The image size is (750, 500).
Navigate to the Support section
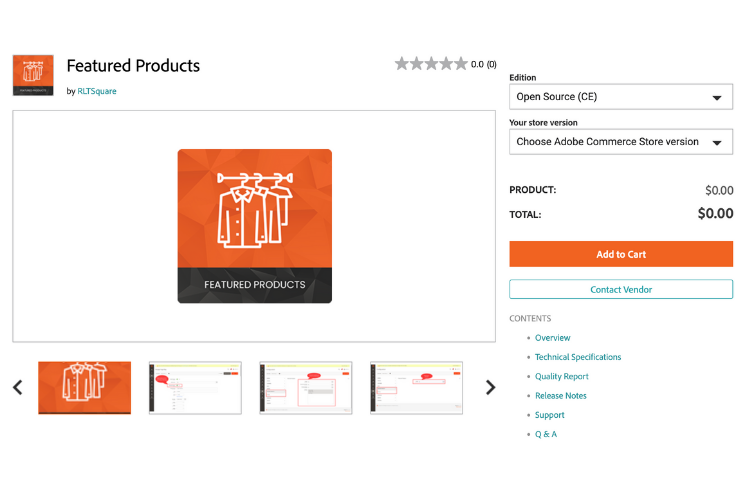pos(549,415)
